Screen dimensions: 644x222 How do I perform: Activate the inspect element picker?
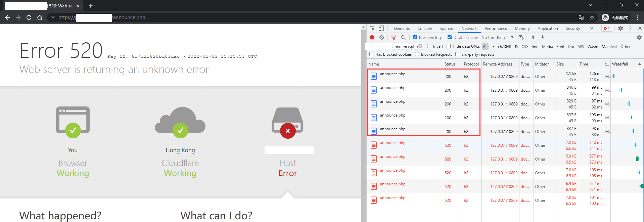click(x=372, y=29)
